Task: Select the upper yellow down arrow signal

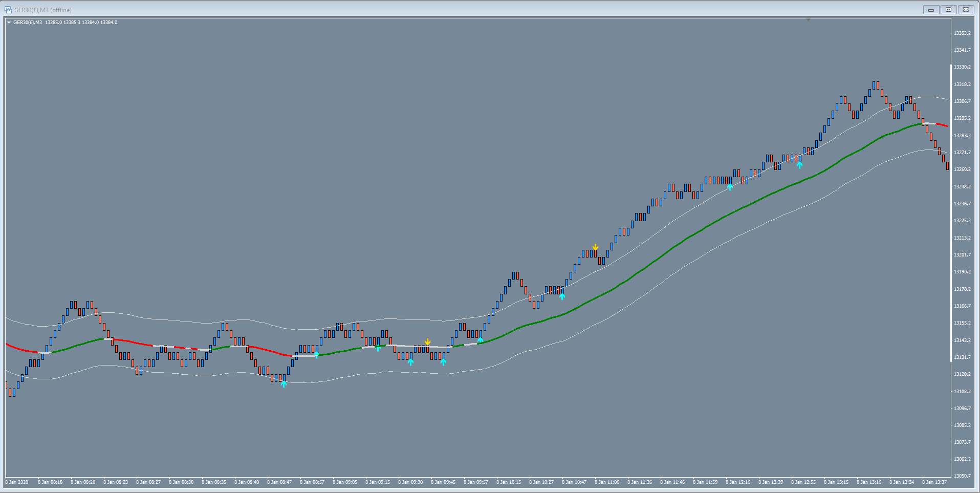Action: [595, 247]
